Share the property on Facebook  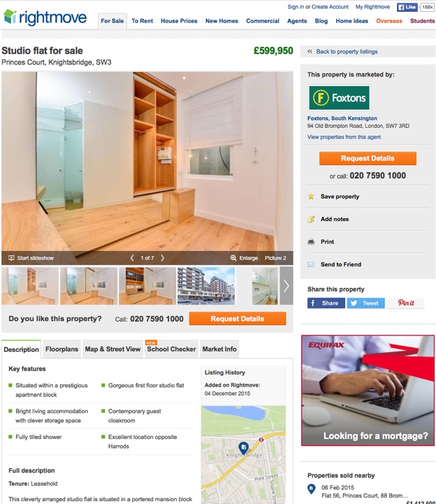tap(326, 303)
